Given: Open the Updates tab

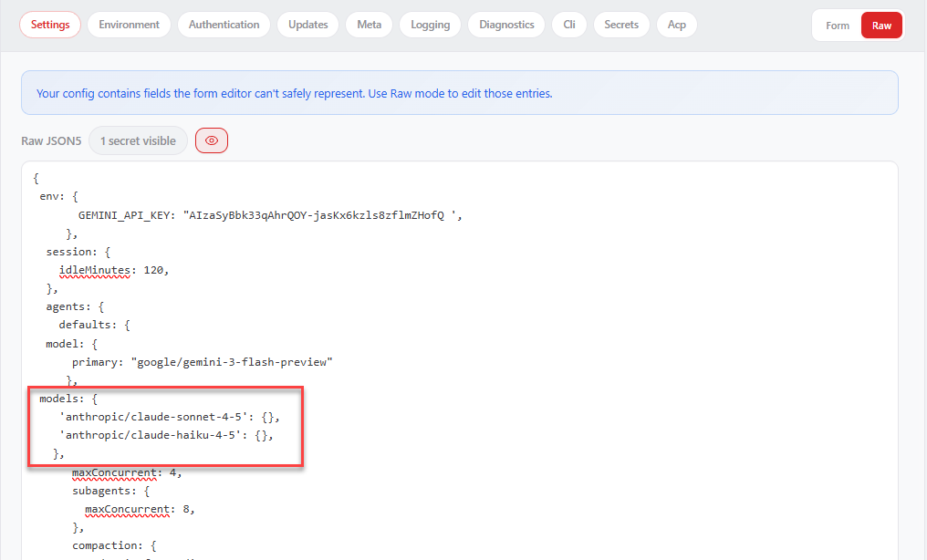Looking at the screenshot, I should coord(308,25).
